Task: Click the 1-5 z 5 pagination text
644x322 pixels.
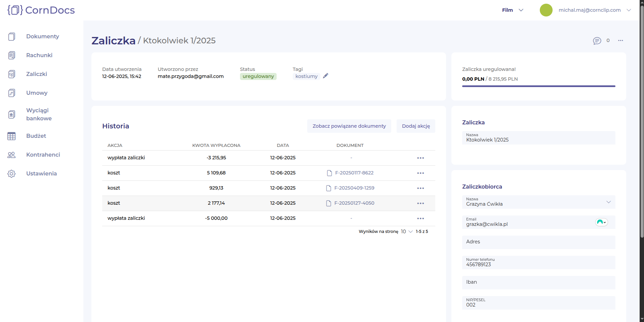Action: pyautogui.click(x=422, y=232)
